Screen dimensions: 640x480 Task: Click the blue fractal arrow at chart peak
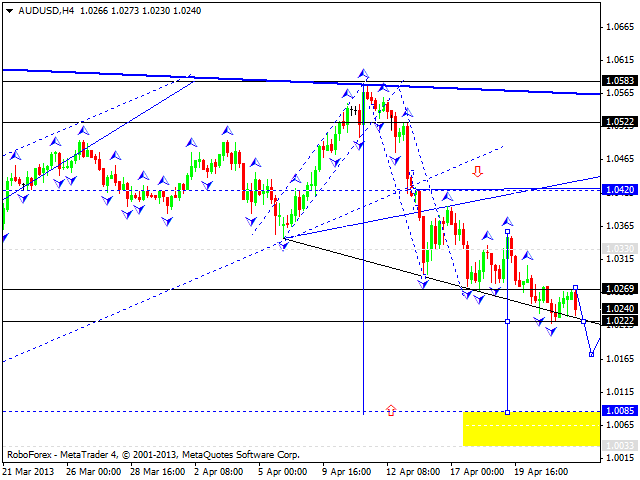[364, 74]
